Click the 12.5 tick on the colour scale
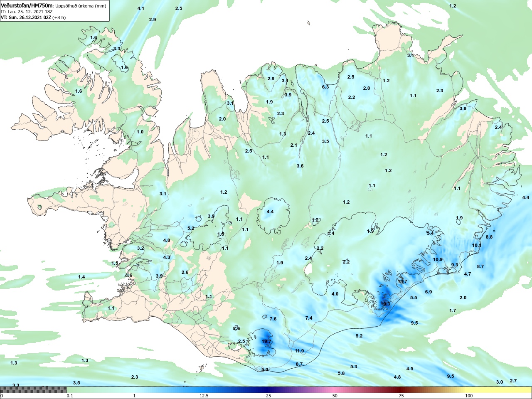532x399 pixels. pos(204,396)
